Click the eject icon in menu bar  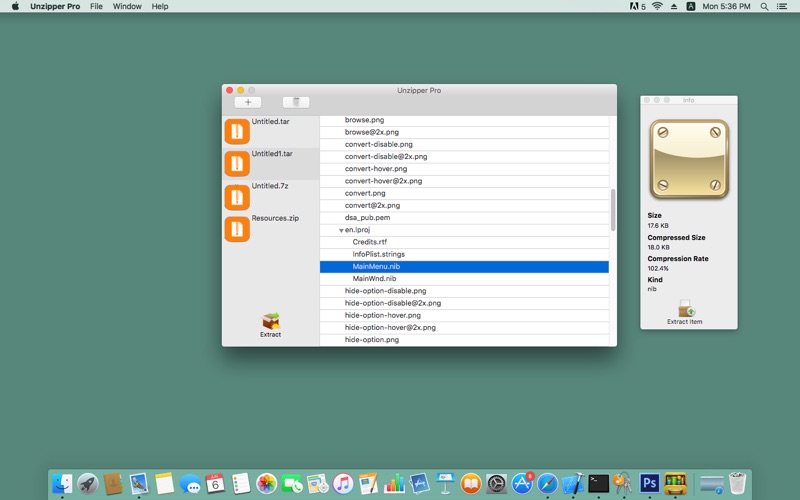tap(674, 6)
